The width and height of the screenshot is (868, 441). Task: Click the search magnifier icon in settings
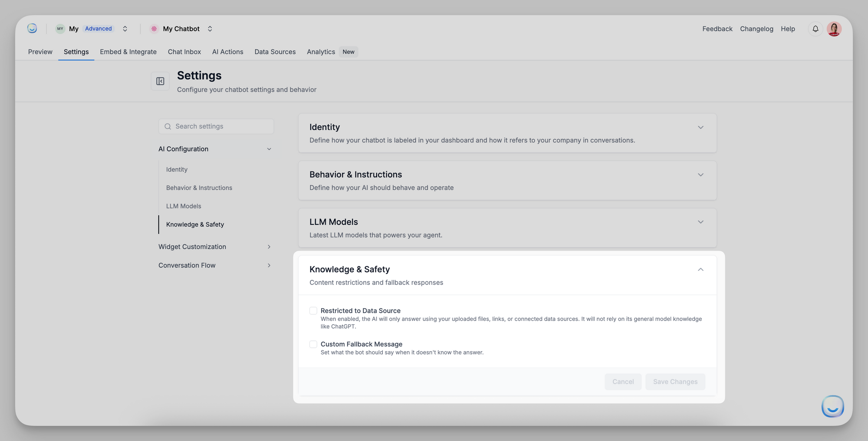[168, 126]
